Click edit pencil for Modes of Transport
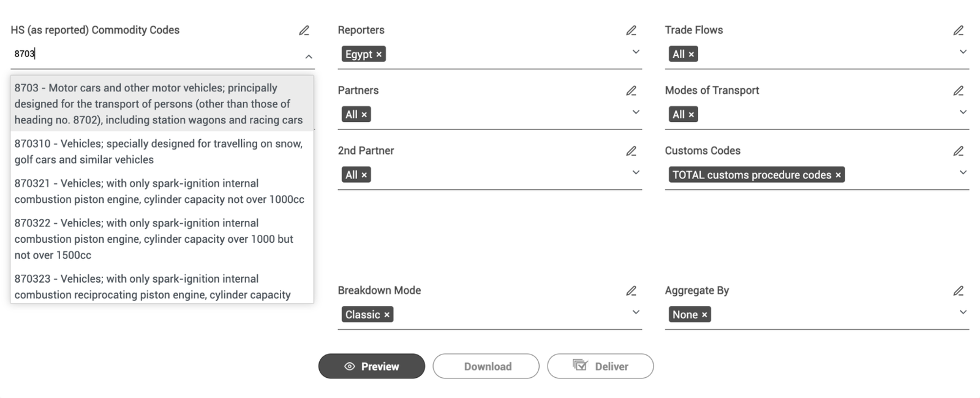The width and height of the screenshot is (980, 398). 958,91
